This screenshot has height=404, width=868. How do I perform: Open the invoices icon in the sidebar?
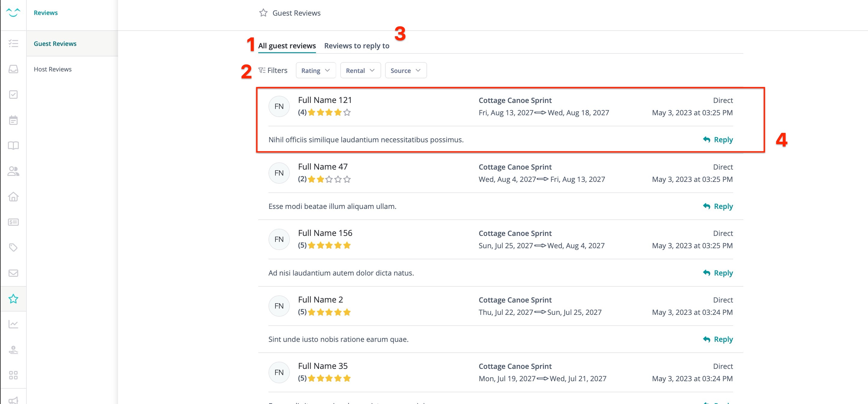click(x=13, y=222)
